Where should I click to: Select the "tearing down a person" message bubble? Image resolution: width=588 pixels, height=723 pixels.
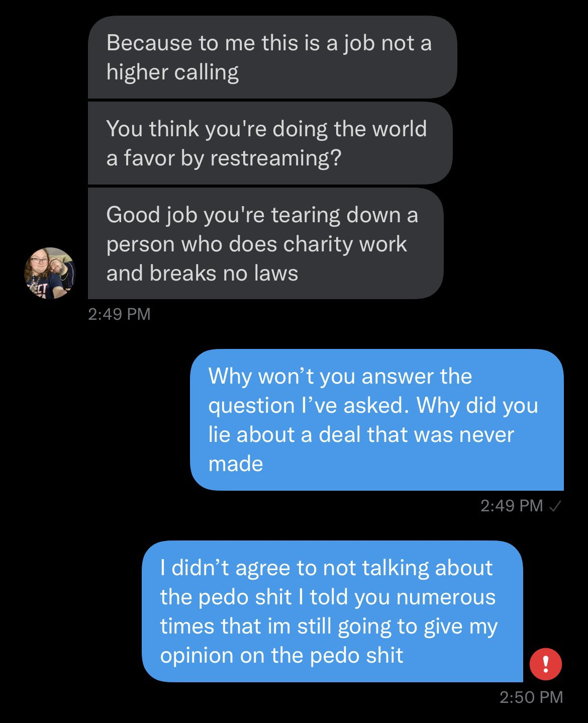click(x=266, y=243)
